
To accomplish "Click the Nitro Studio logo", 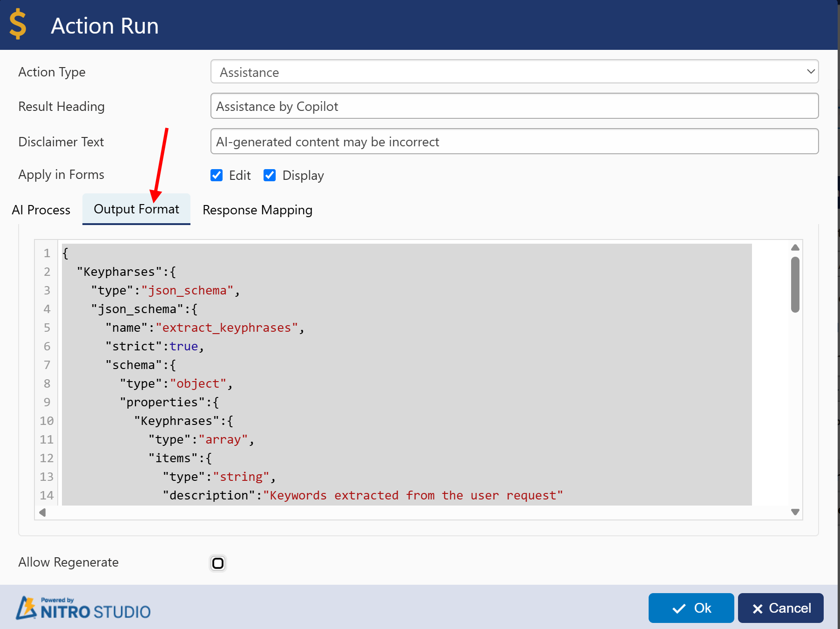I will [x=83, y=608].
